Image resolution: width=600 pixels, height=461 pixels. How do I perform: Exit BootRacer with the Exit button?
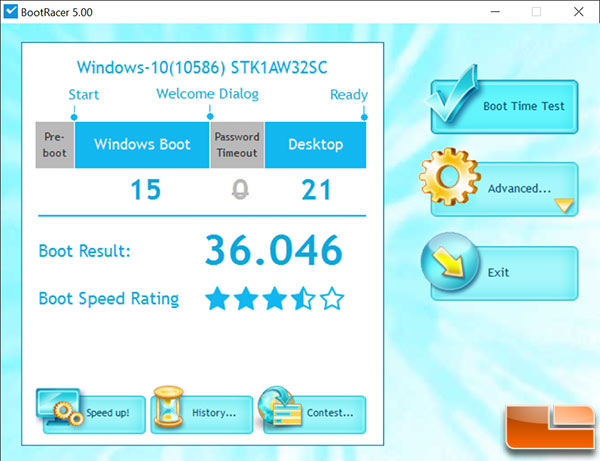504,273
